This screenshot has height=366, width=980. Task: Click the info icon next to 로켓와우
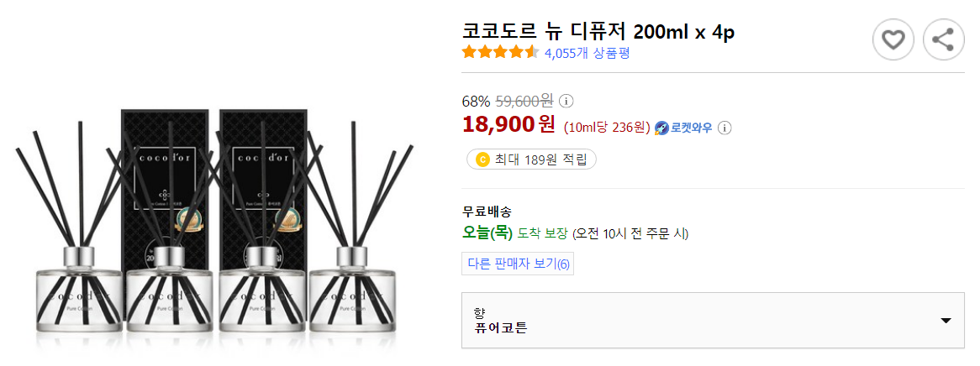pos(724,128)
